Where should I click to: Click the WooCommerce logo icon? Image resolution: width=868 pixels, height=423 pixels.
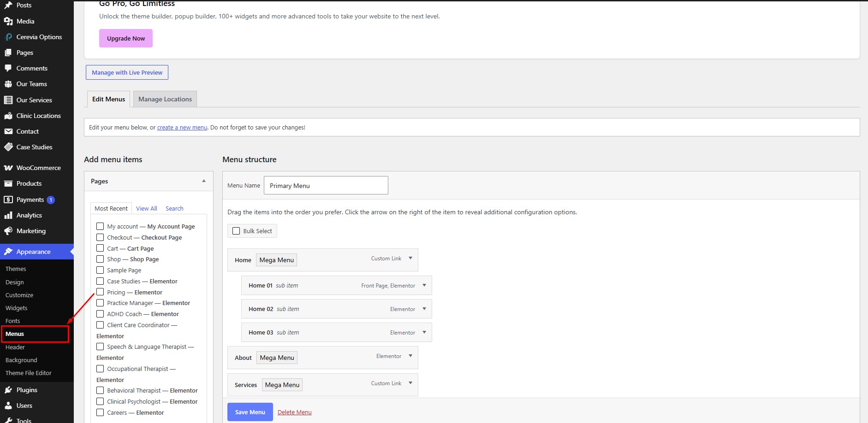[x=8, y=168]
